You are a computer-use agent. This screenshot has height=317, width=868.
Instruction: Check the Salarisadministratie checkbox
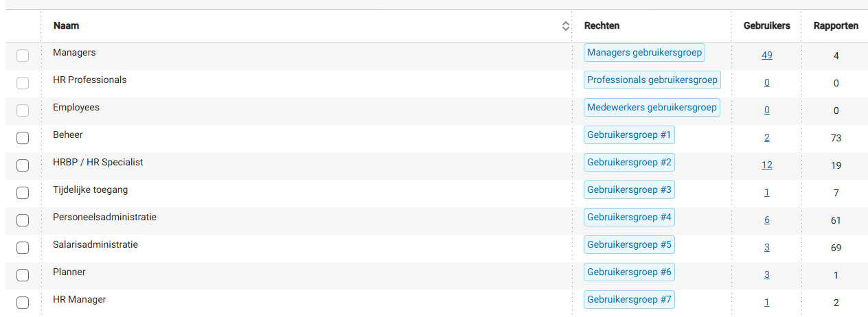click(x=23, y=248)
